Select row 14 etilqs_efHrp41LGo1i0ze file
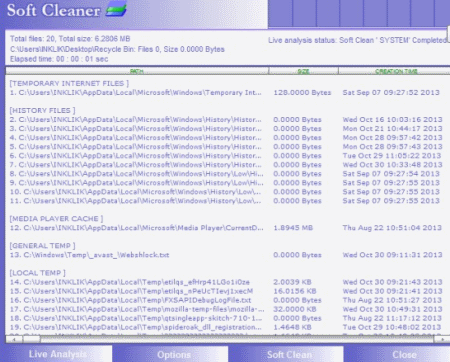 [130, 282]
